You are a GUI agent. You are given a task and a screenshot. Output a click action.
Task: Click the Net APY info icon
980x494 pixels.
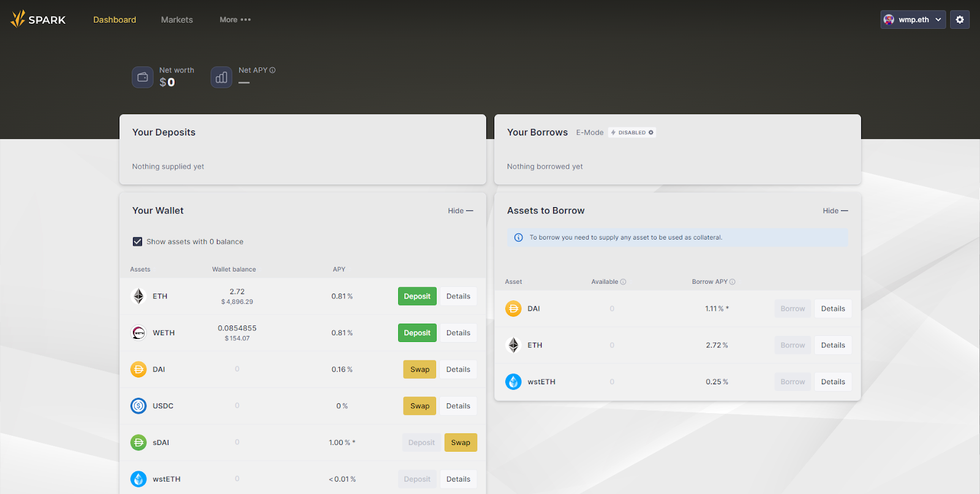coord(273,70)
